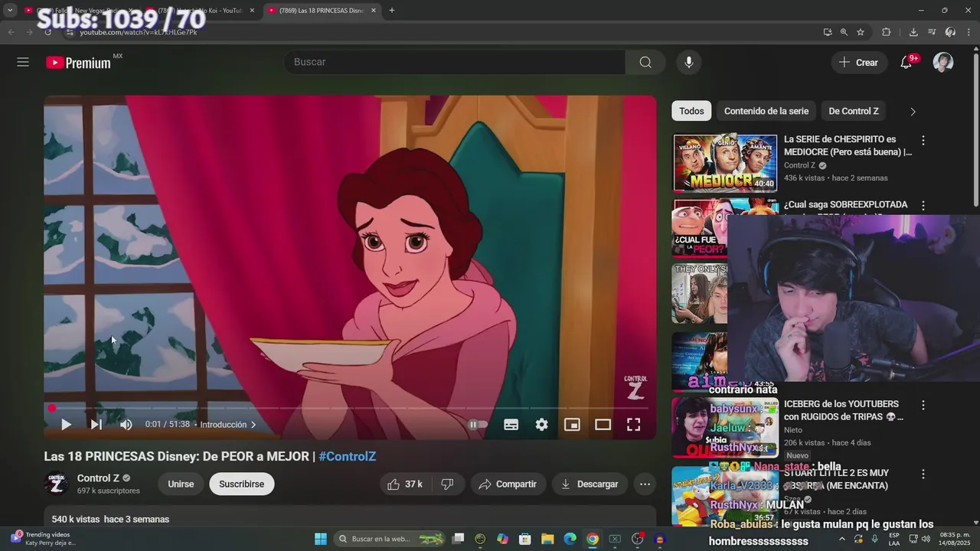Open La SERIE de CHESPIRITO title

(x=848, y=145)
